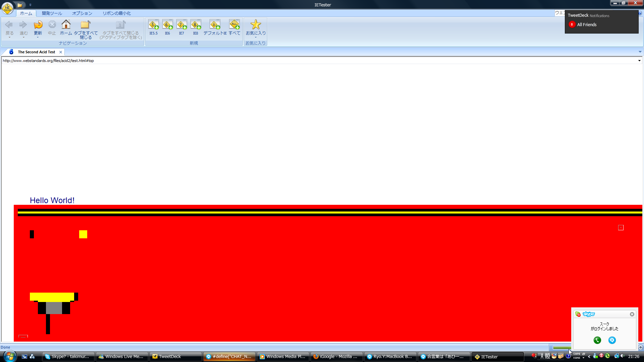The height and width of the screenshot is (362, 644).
Task: Expand the Forward button history arrow
Action: 23,38
